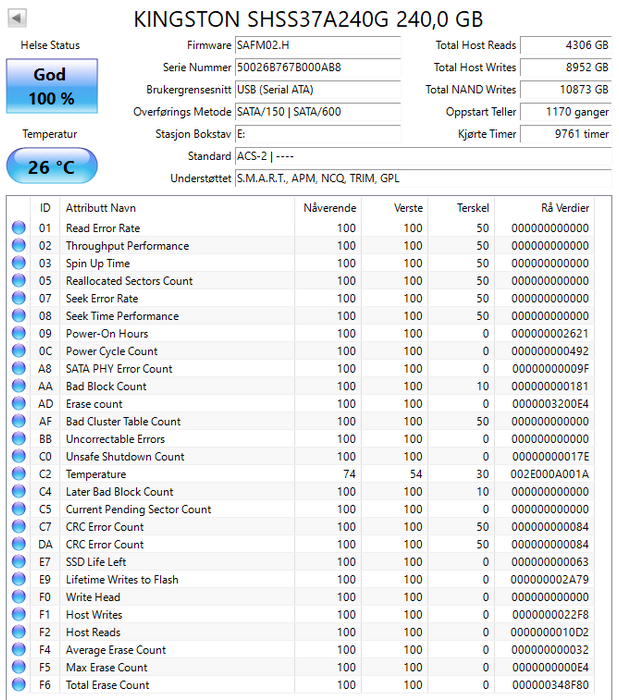Click the Attributt Navn column header
This screenshot has width=619, height=700.
click(177, 208)
